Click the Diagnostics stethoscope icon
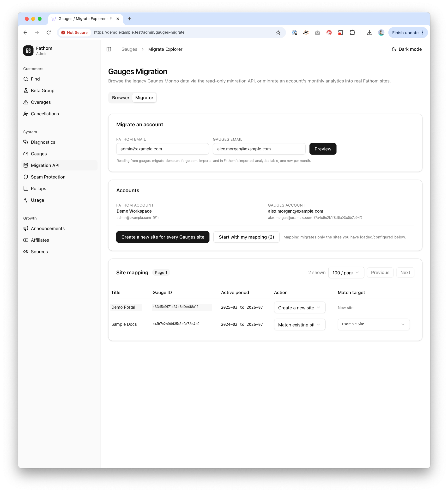 tap(26, 142)
